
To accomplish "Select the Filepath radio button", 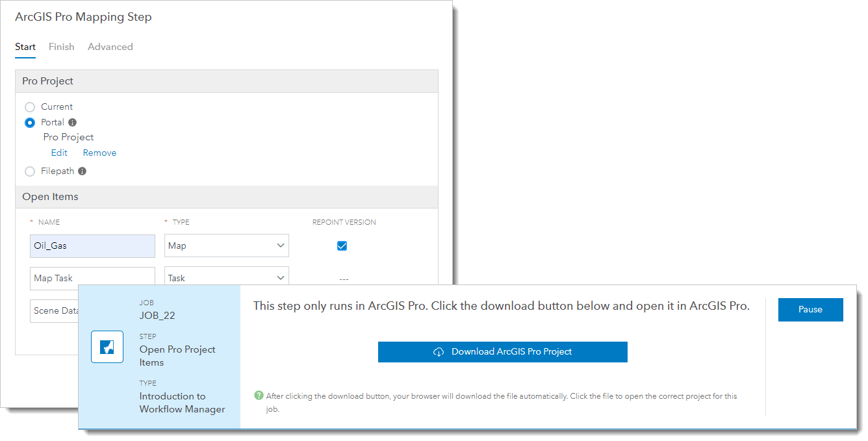I will [29, 171].
